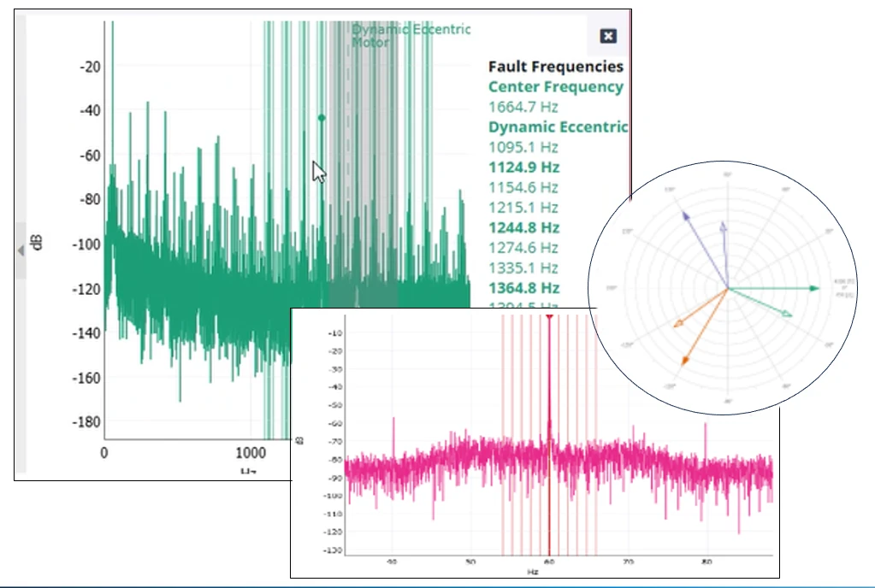Click the green data point marker on spectrum
The height and width of the screenshot is (588, 875).
click(322, 118)
